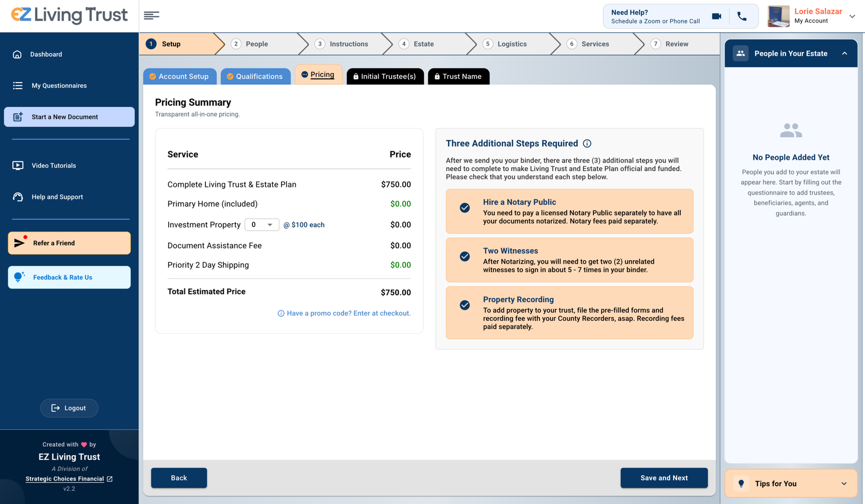865x504 pixels.
Task: Go to the Logistics step
Action: pyautogui.click(x=514, y=44)
